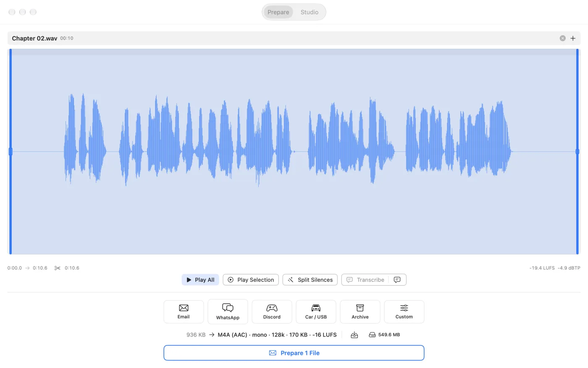
Task: Pick the Discord gamepad preset
Action: coord(272,312)
